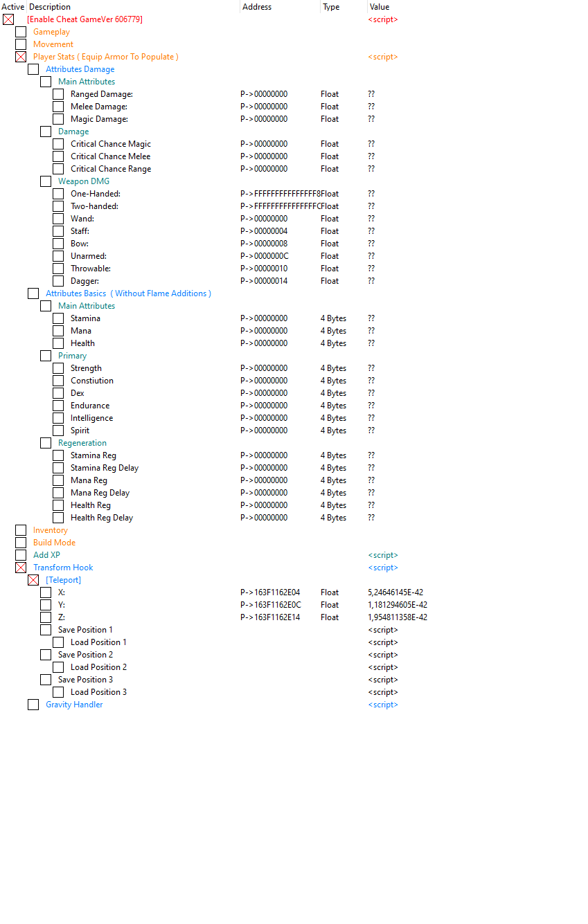Image resolution: width=588 pixels, height=924 pixels.
Task: Select the value 1,954811358E-42 of Z
Action: pyautogui.click(x=398, y=617)
